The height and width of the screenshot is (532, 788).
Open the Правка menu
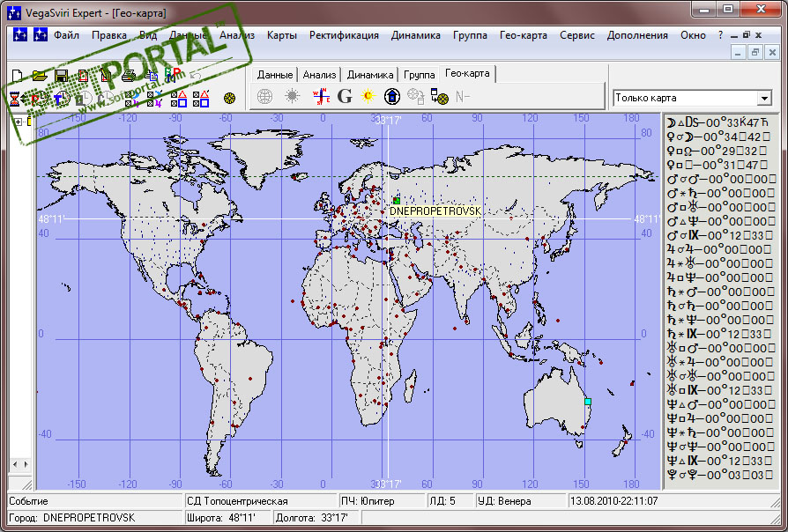[109, 35]
